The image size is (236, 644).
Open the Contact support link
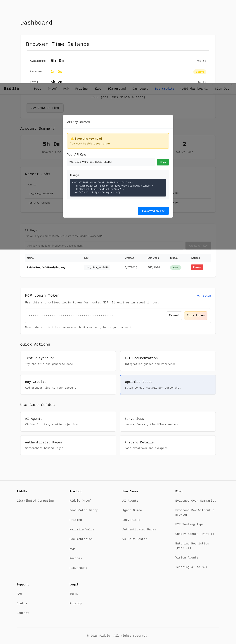[23, 613]
